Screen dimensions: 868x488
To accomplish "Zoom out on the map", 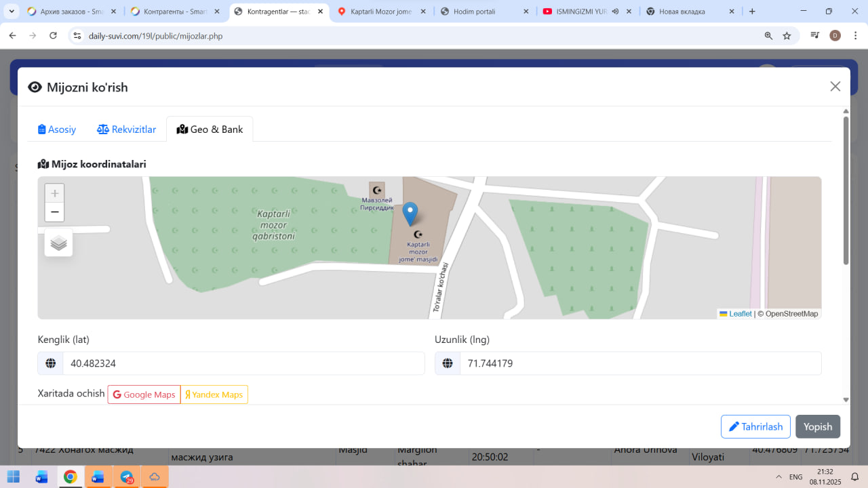I will coord(55,212).
